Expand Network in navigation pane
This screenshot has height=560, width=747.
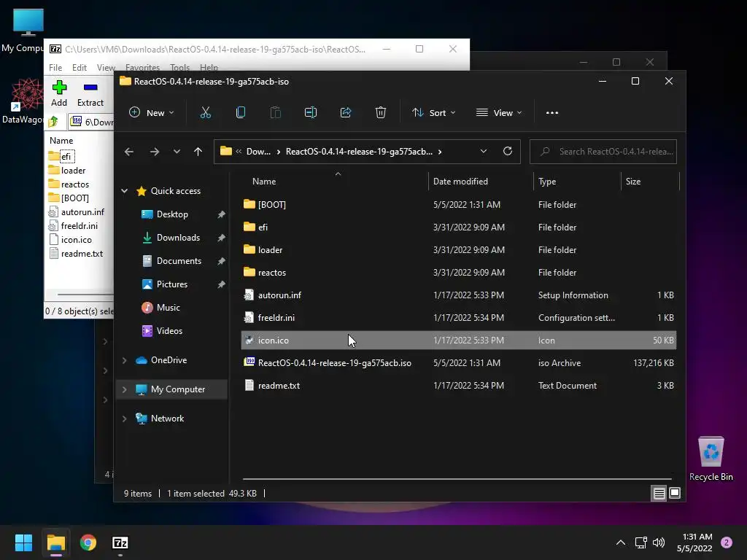click(x=124, y=419)
